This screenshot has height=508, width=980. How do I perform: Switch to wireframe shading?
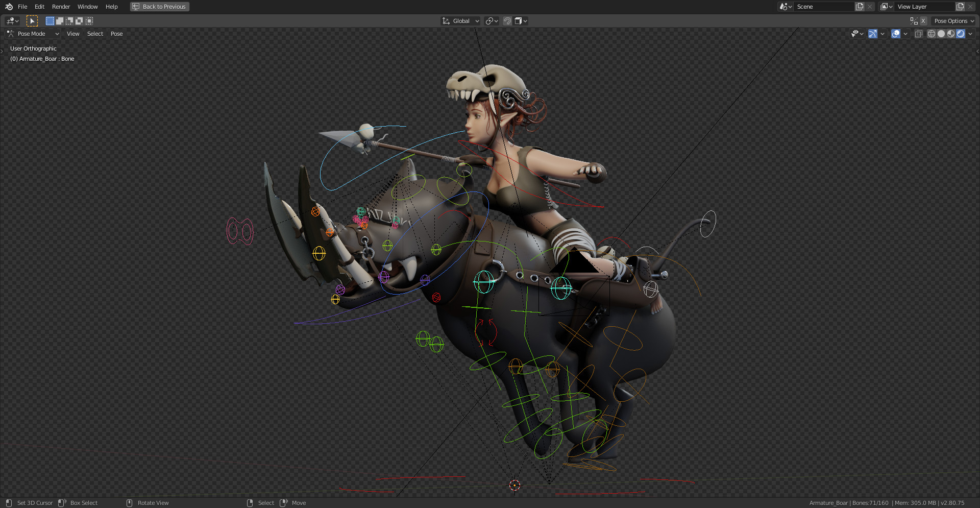point(932,34)
